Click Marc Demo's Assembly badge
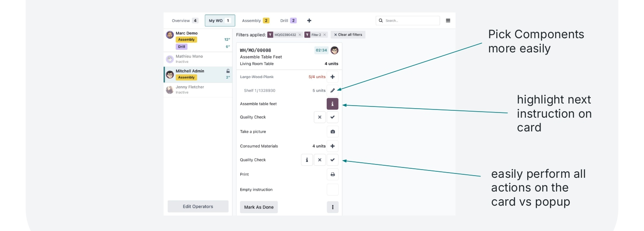This screenshot has width=644, height=231. 186,40
